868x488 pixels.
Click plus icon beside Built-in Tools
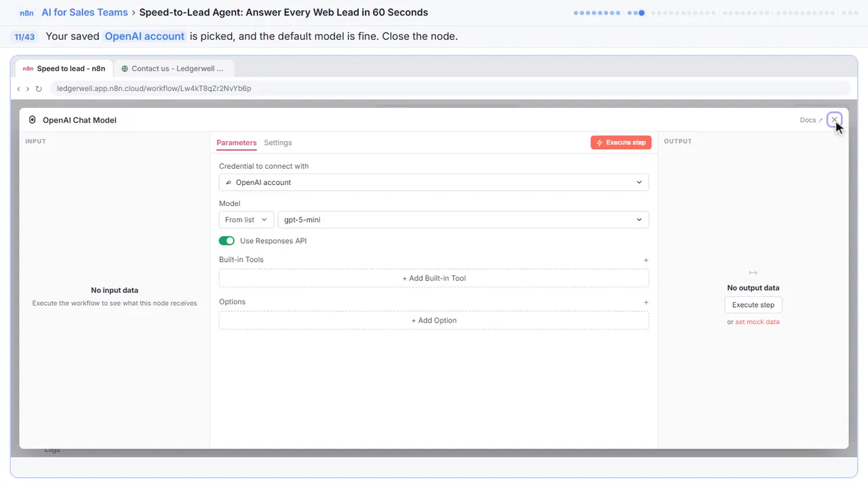tap(646, 260)
